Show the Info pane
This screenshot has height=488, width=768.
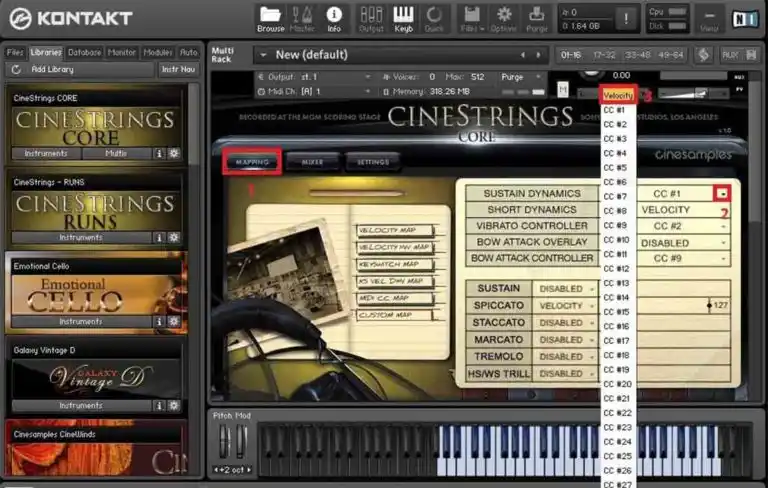(334, 19)
